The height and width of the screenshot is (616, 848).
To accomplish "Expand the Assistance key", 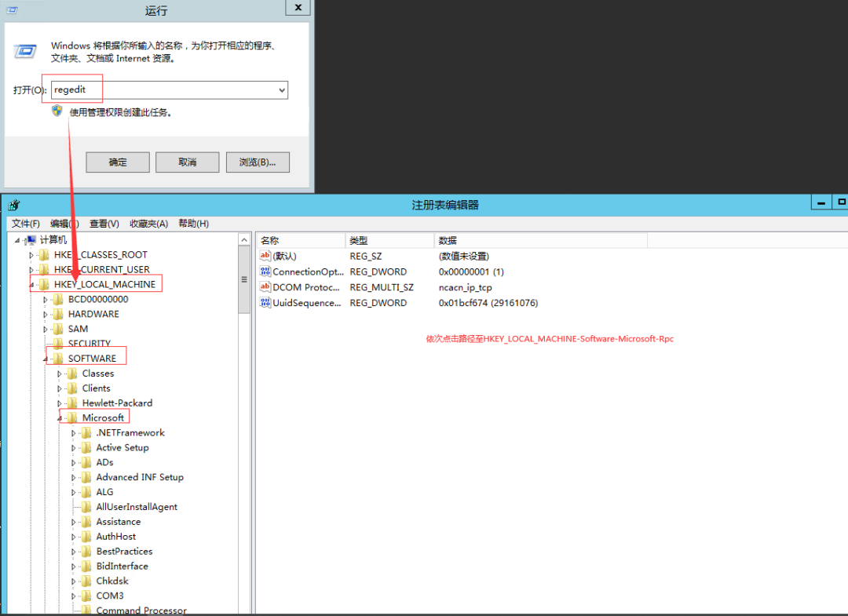I will coord(74,522).
